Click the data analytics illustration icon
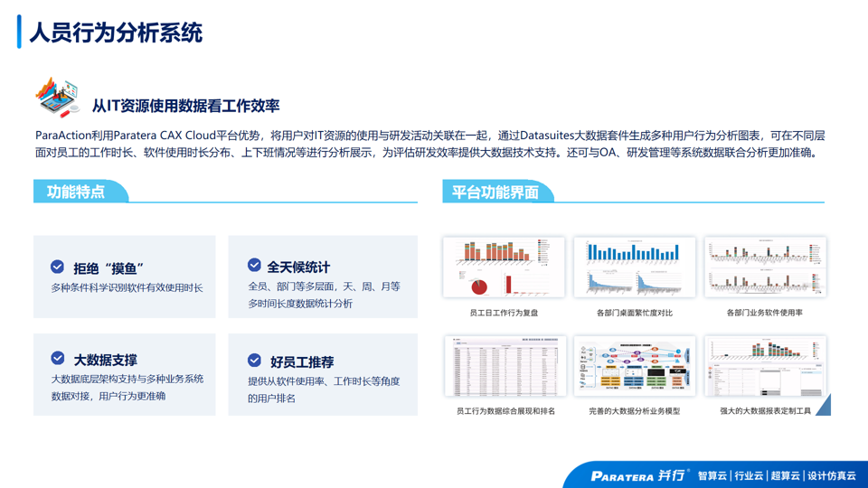 click(58, 98)
